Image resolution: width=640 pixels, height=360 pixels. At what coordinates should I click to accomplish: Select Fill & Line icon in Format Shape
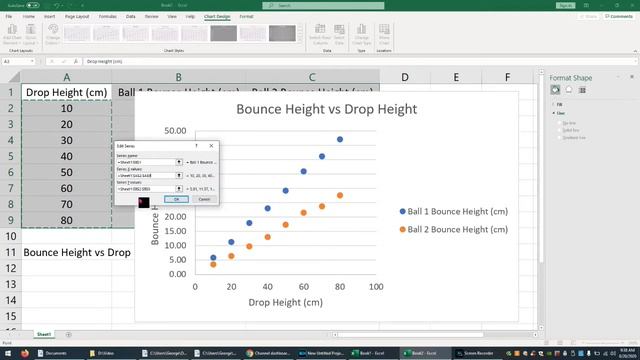coord(555,90)
